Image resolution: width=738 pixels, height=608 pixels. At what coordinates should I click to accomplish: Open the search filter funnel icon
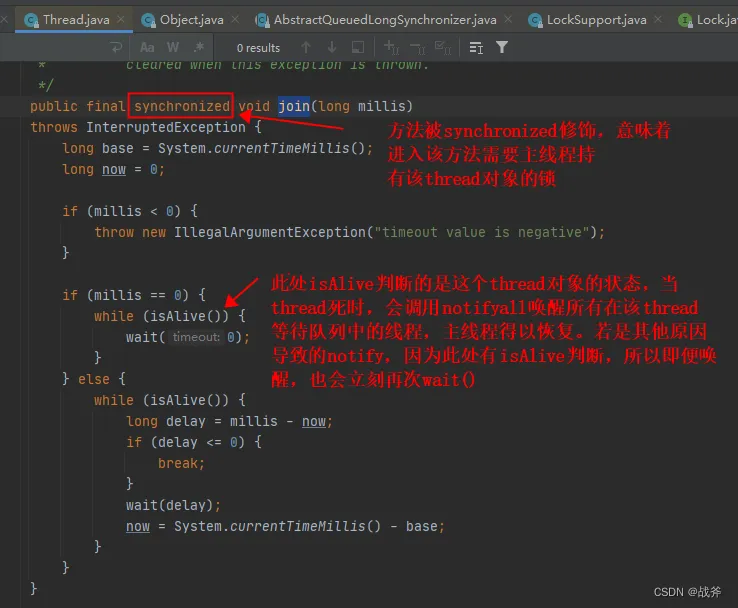(502, 47)
